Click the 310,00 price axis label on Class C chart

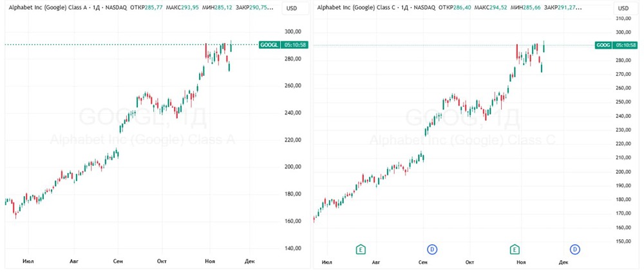[623, 19]
